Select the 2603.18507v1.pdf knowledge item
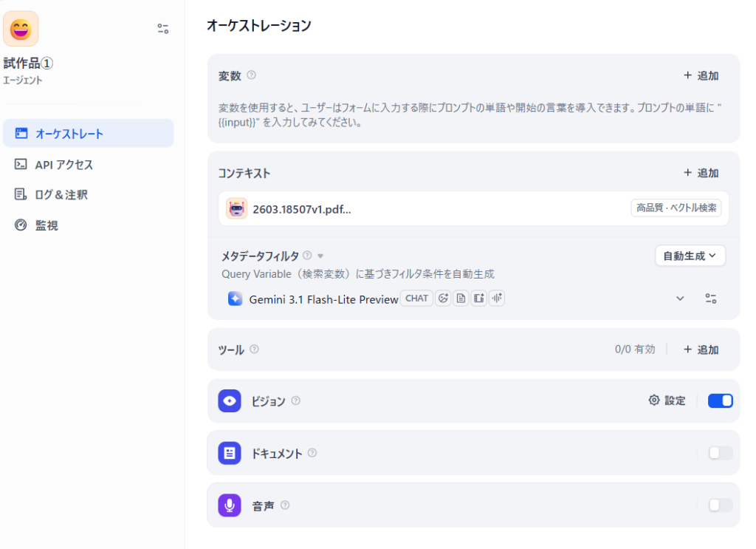The width and height of the screenshot is (756, 549). point(302,208)
